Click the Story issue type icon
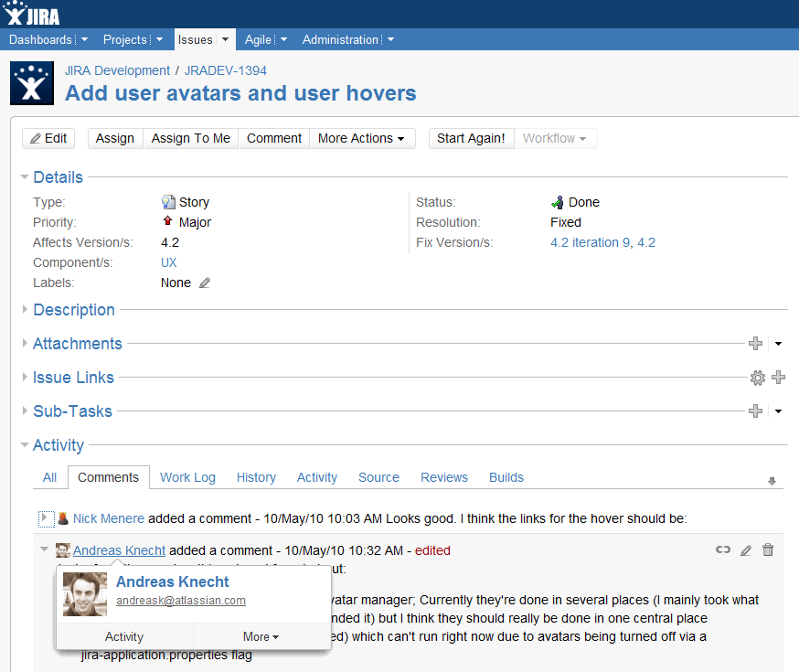Viewport: 799px width, 672px height. 168,202
